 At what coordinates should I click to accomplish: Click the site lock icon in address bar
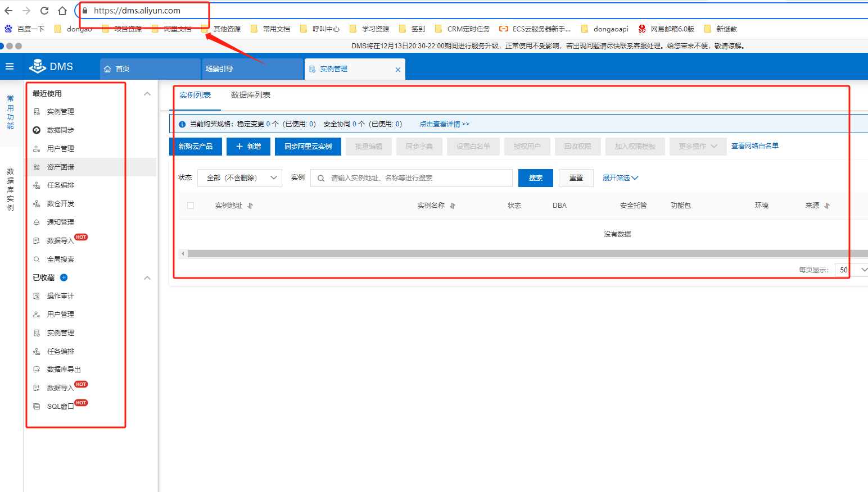pyautogui.click(x=85, y=11)
